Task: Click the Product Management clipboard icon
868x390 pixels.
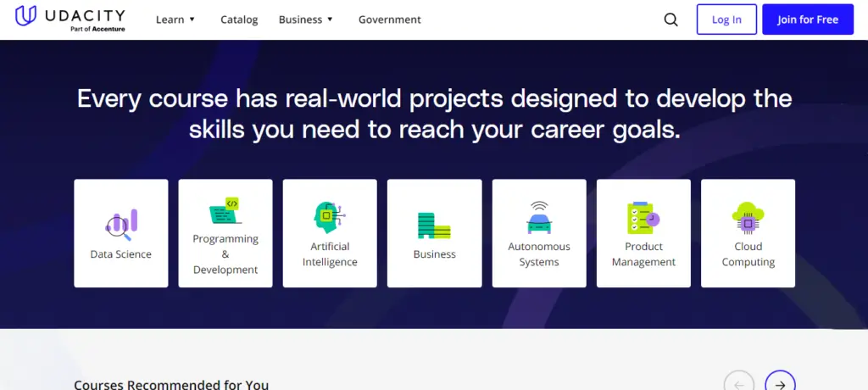Action: coord(643,217)
